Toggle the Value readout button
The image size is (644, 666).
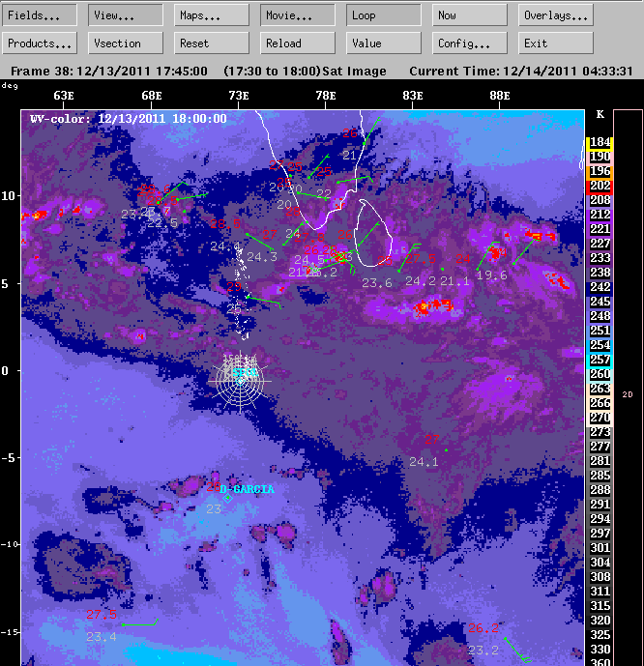(384, 43)
